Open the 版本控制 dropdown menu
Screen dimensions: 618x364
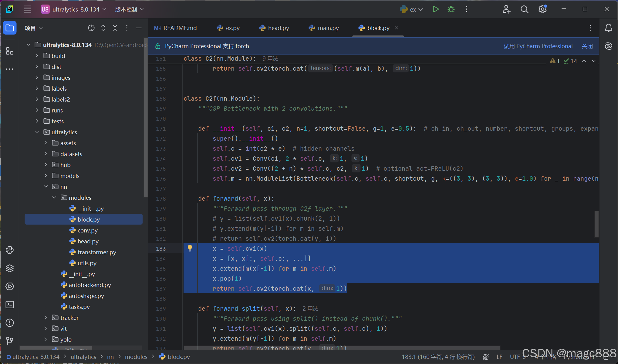pyautogui.click(x=129, y=9)
